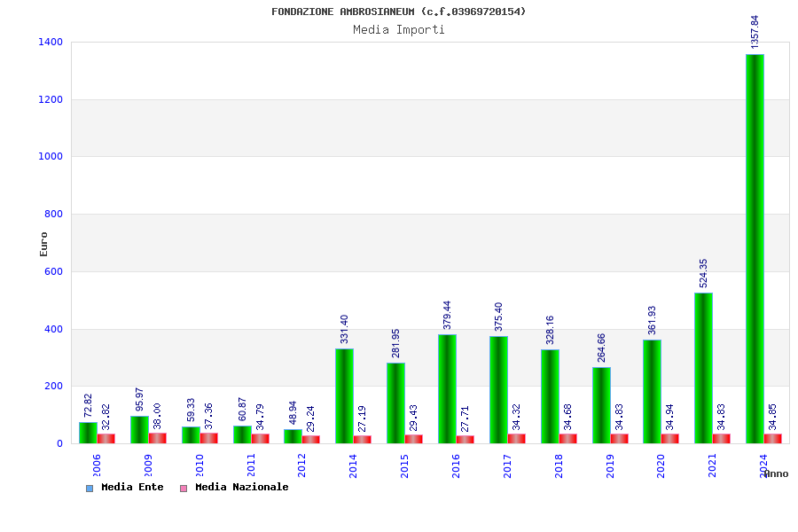Screen dimensions: 798x532
Task: Click the green 2024 bar valued 1357.84
Action: [755, 248]
